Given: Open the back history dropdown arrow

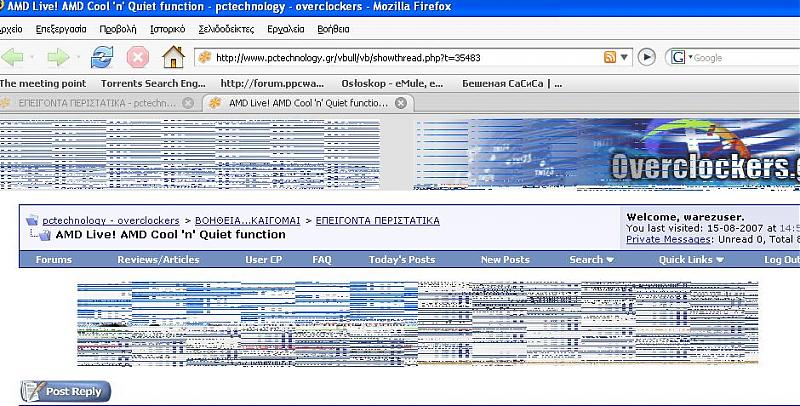Looking at the screenshot, I should 32,57.
